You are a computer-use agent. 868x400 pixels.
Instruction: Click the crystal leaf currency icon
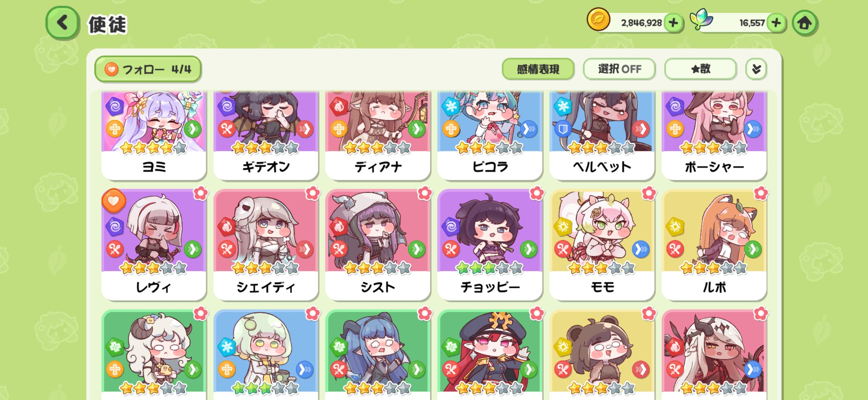point(701,20)
